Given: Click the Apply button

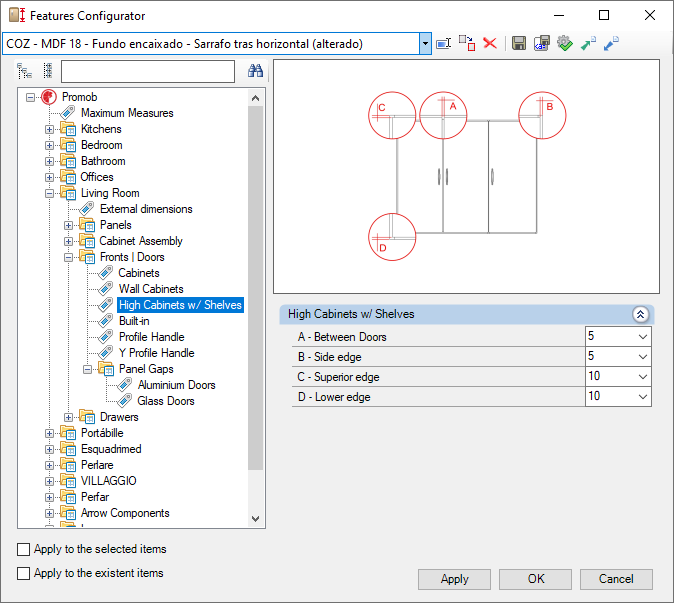Looking at the screenshot, I should click(454, 579).
